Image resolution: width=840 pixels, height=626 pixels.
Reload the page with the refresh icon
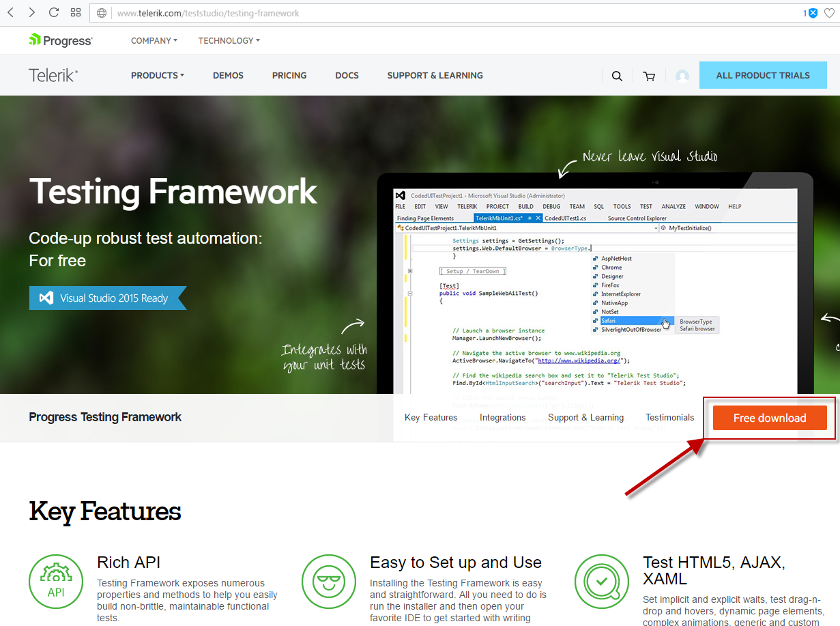(x=54, y=13)
